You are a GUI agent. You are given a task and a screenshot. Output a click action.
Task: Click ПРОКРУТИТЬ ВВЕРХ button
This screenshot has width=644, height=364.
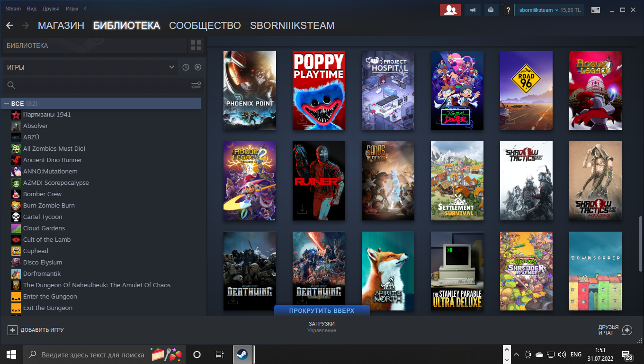point(322,310)
